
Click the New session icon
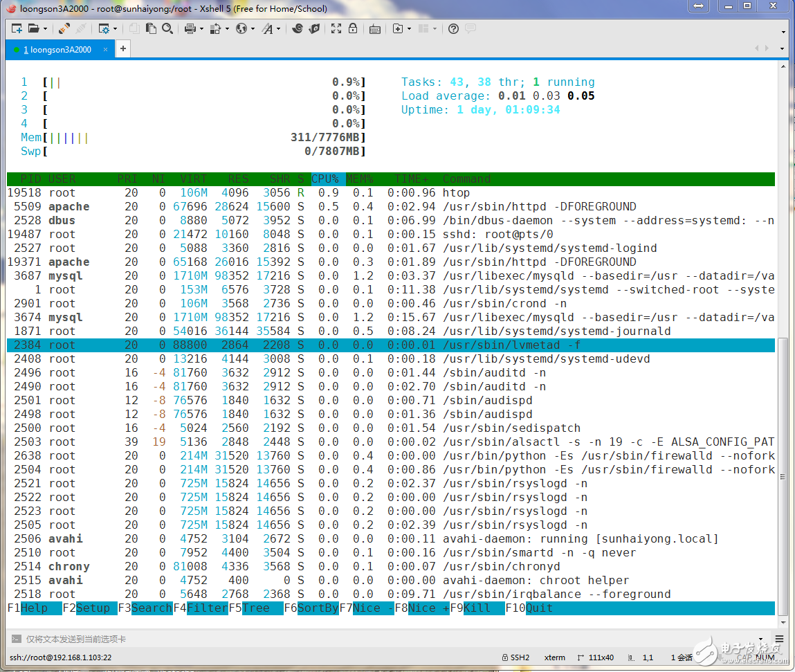[17, 29]
